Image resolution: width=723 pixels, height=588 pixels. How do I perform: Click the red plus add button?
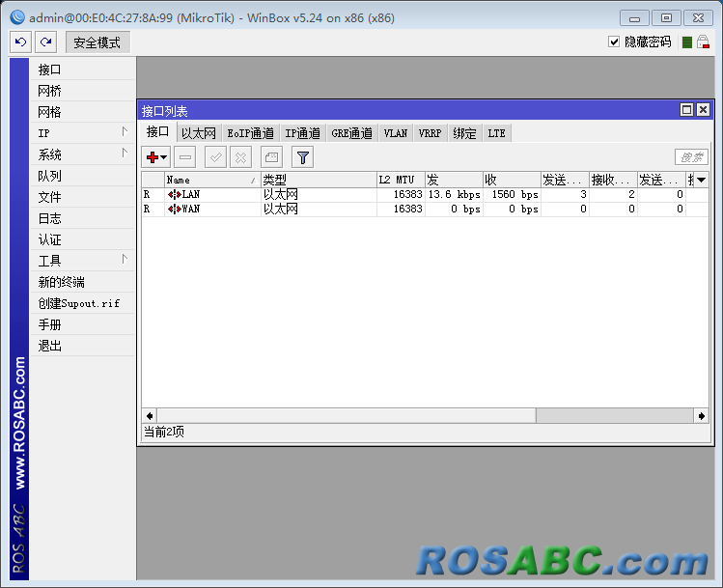click(153, 157)
